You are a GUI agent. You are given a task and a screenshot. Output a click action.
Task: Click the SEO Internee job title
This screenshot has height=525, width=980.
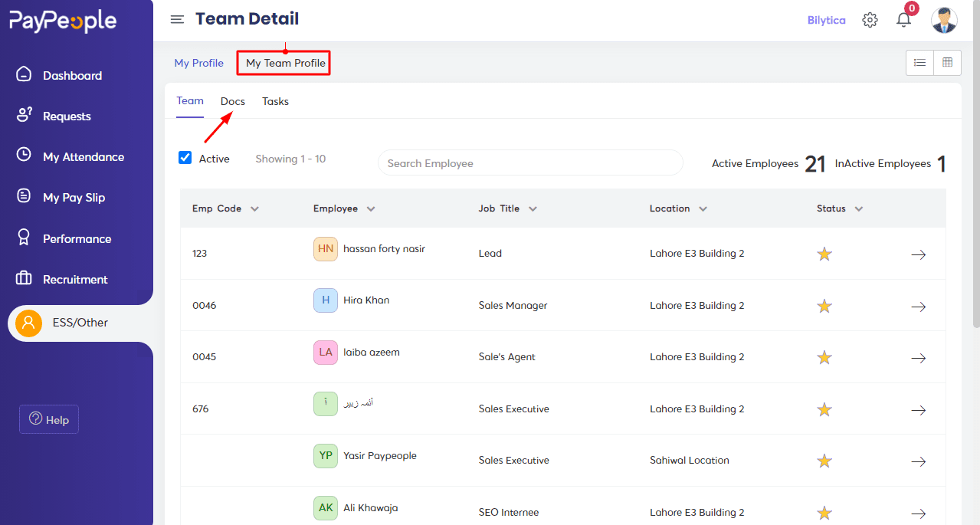pyautogui.click(x=509, y=512)
